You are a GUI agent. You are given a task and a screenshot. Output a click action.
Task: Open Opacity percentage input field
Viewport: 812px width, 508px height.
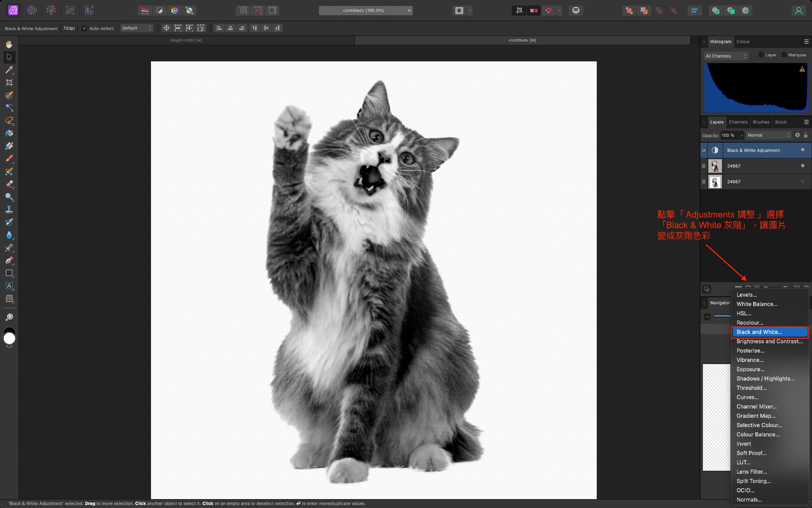[727, 135]
